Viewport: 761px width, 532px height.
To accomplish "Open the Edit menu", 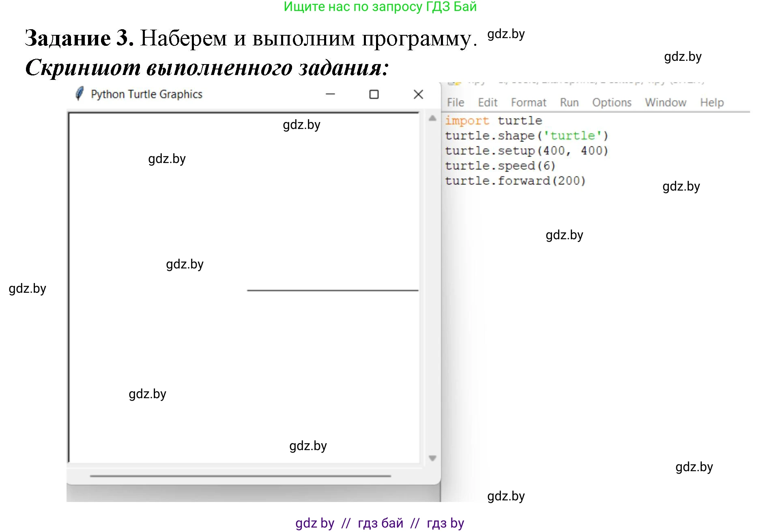I will point(487,102).
